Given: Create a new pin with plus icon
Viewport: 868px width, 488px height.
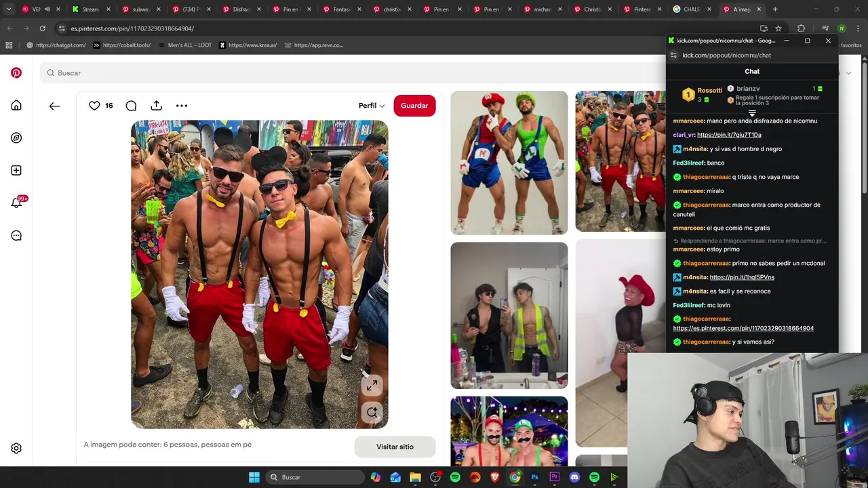Looking at the screenshot, I should tap(16, 170).
